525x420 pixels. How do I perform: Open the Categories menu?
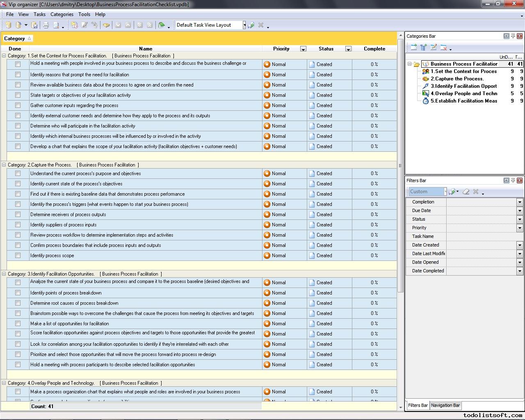tap(62, 14)
